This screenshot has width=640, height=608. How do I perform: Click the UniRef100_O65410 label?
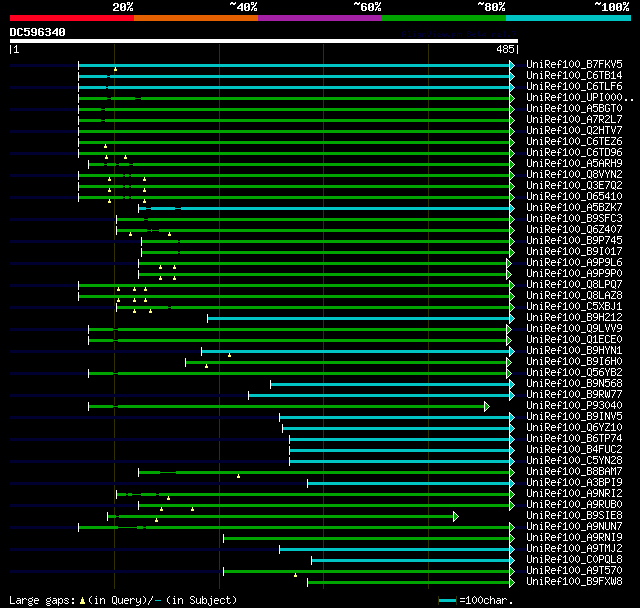pos(574,197)
